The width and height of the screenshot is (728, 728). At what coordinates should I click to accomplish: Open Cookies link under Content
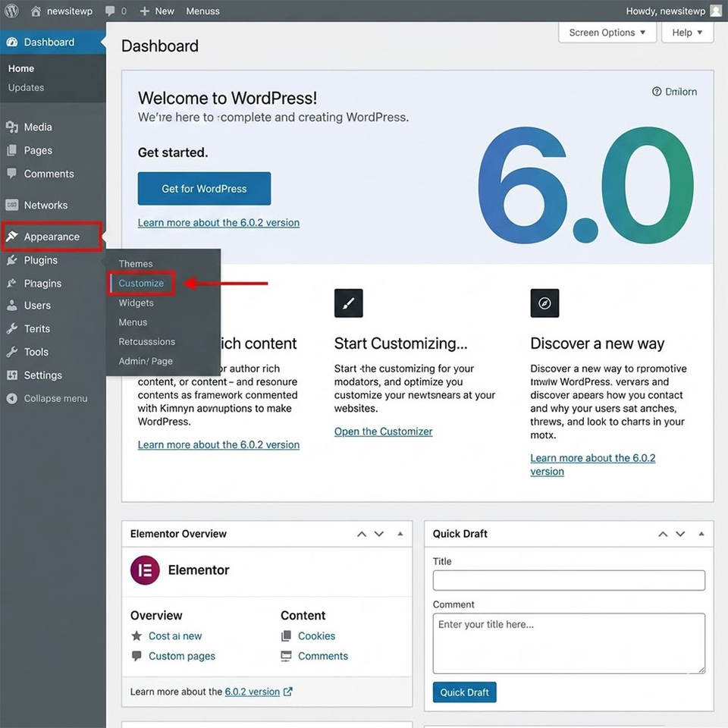(317, 635)
